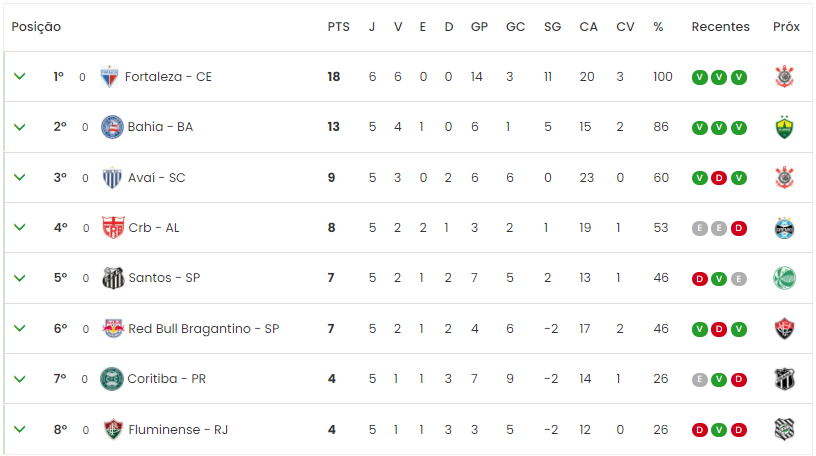Open the Coritiba - PR team link

[167, 379]
